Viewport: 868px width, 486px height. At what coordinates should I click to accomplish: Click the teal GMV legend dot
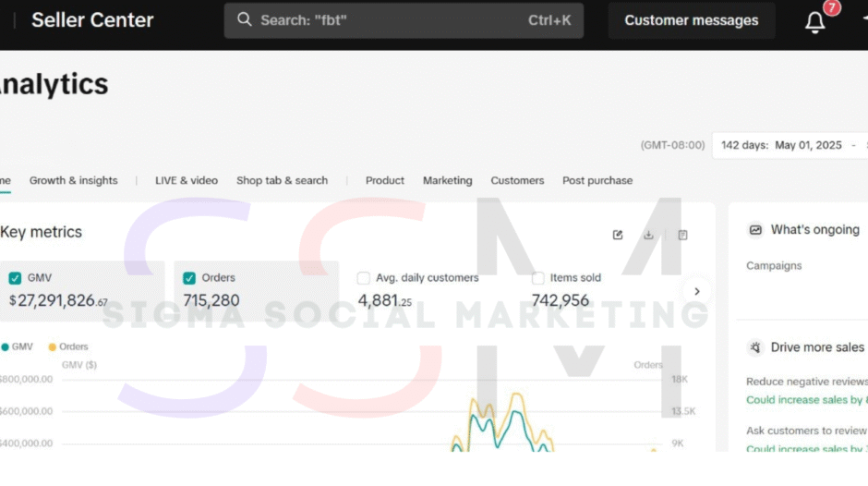(x=6, y=347)
